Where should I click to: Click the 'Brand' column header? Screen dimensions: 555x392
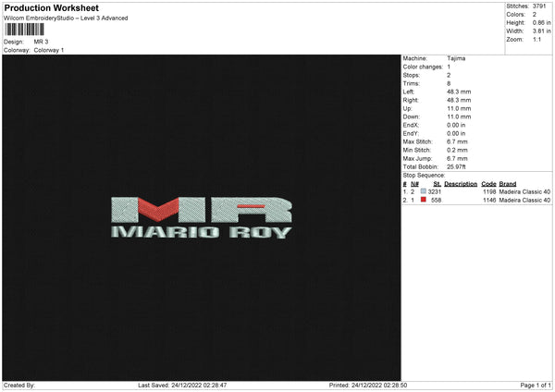[x=508, y=184]
